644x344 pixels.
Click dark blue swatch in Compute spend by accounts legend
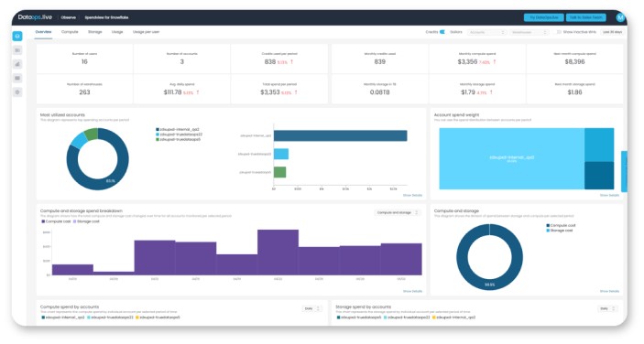[x=43, y=317]
